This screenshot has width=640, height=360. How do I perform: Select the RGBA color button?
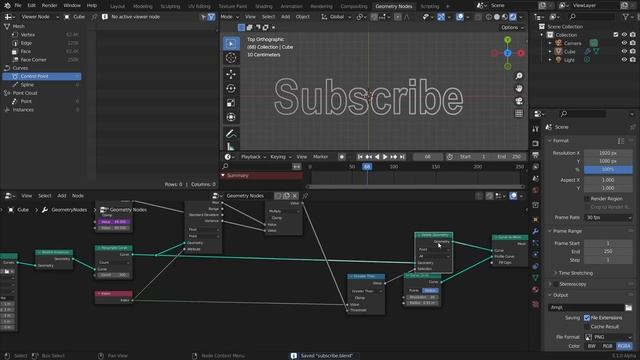pyautogui.click(x=624, y=346)
